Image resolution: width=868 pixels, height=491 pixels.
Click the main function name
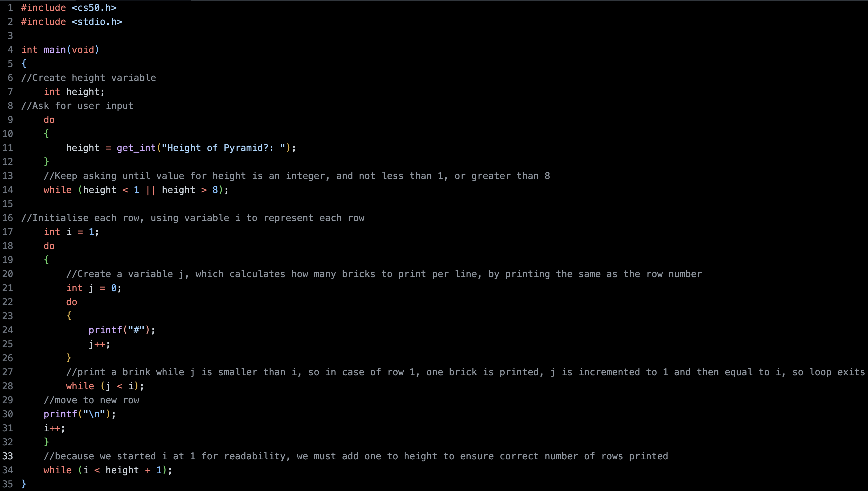[55, 50]
